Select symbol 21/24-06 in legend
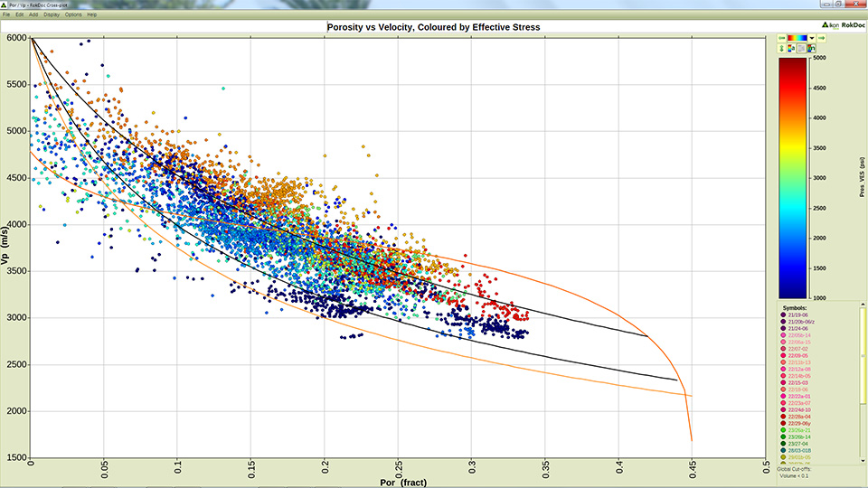Screen dimensions: 868x488 (795, 329)
